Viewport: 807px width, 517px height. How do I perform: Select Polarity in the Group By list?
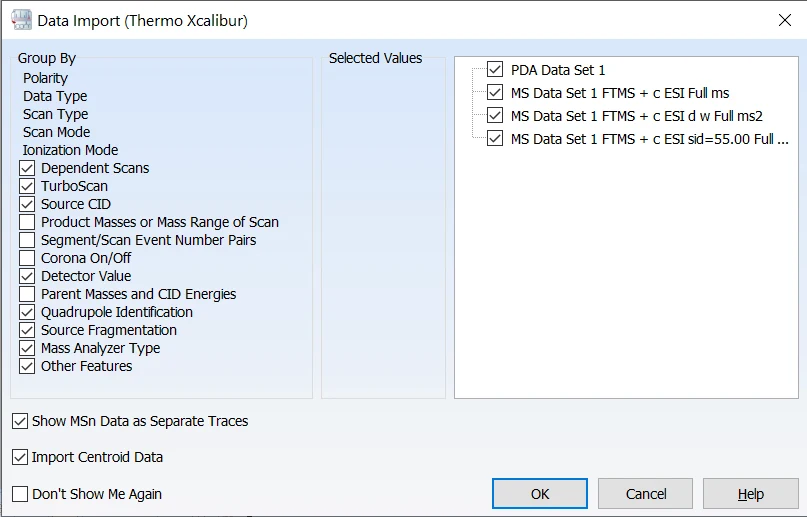coord(45,78)
